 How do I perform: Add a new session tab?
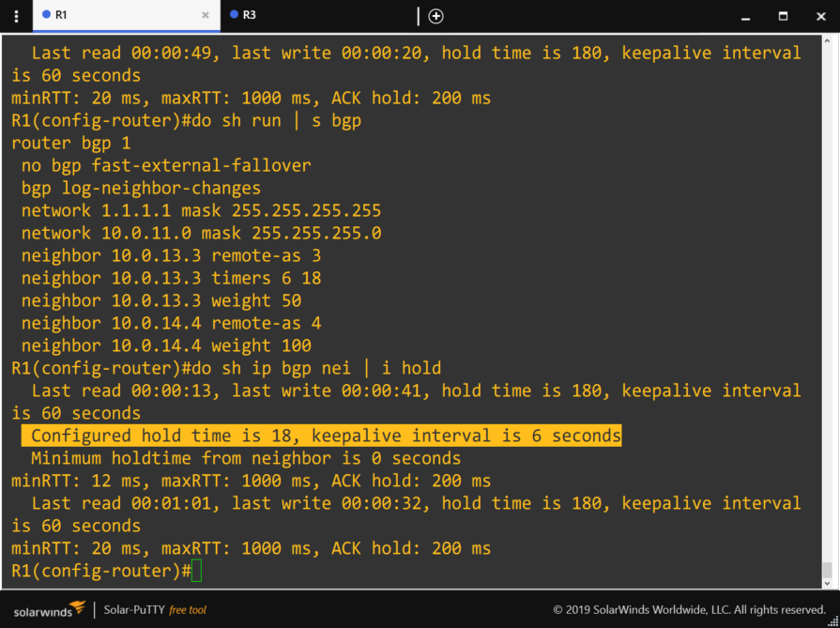coord(435,16)
